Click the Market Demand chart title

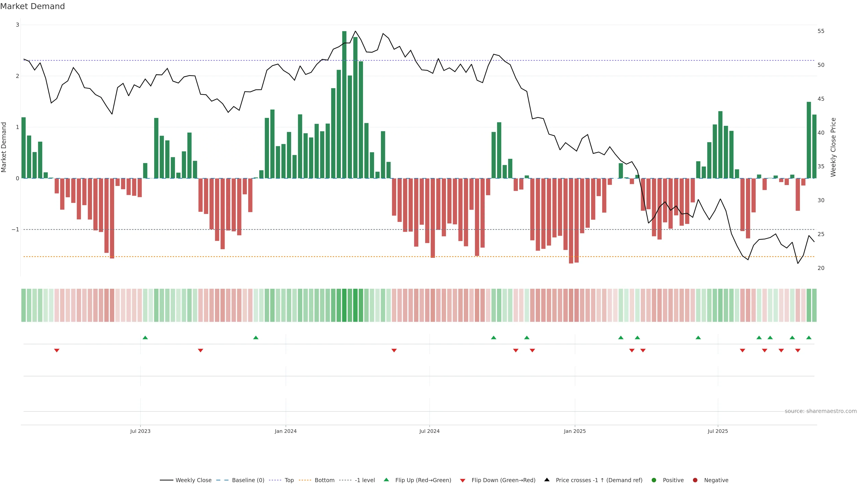[x=32, y=6]
